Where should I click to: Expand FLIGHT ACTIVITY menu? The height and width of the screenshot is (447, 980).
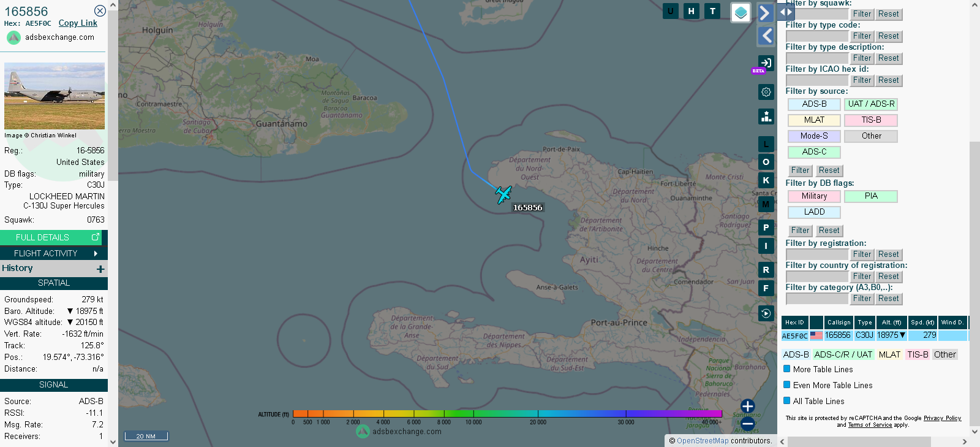(54, 253)
